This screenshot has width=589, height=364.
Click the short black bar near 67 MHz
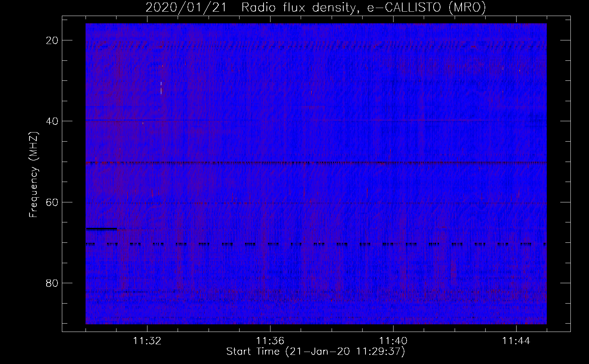click(101, 229)
